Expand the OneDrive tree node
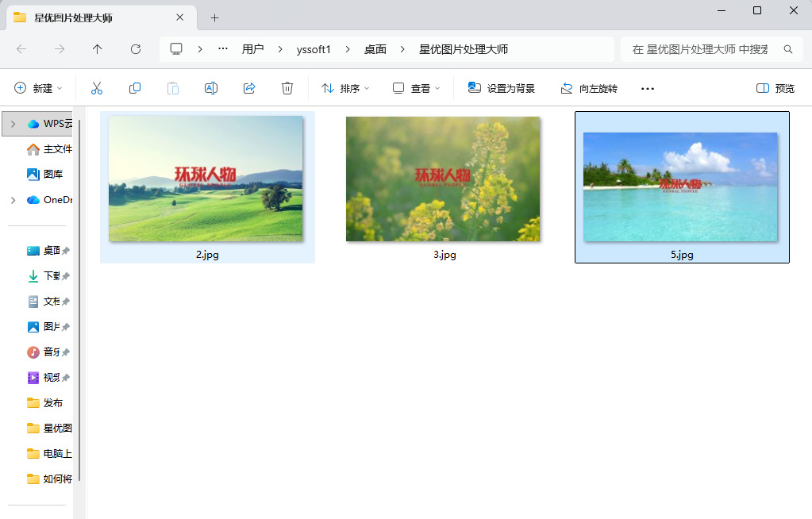 tap(13, 200)
